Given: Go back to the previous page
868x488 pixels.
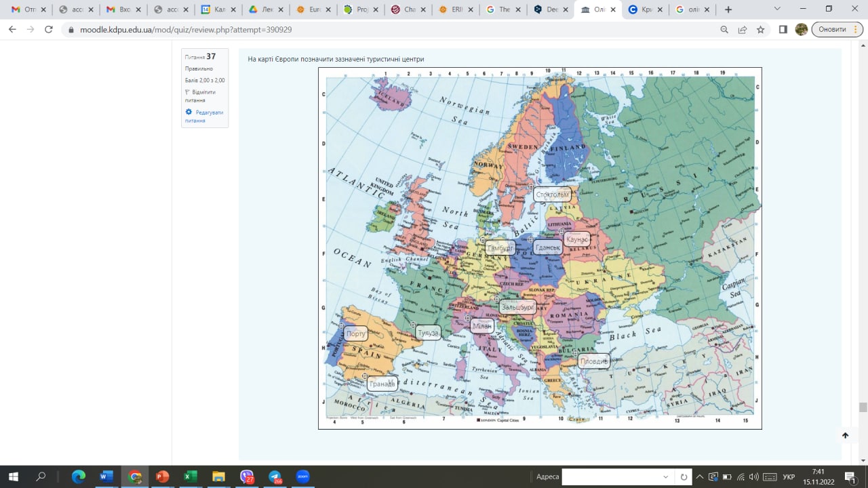Looking at the screenshot, I should click(12, 30).
